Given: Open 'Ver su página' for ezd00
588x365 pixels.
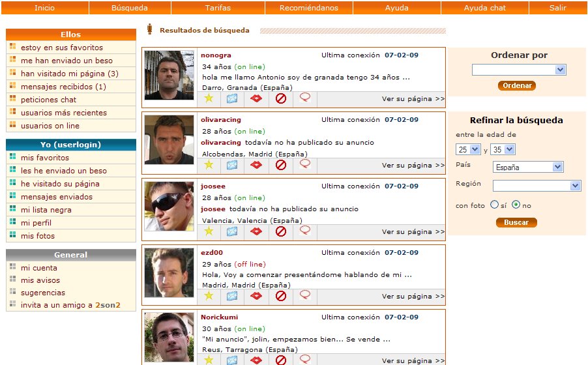Looking at the screenshot, I should pyautogui.click(x=413, y=296).
